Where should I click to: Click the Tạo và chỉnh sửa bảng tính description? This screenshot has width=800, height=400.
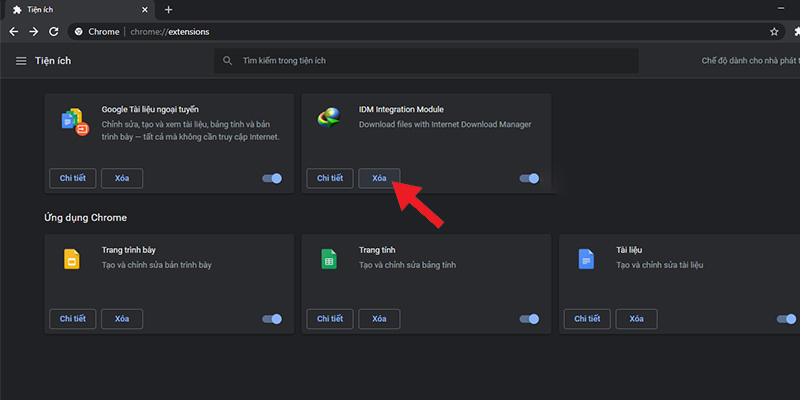408,265
